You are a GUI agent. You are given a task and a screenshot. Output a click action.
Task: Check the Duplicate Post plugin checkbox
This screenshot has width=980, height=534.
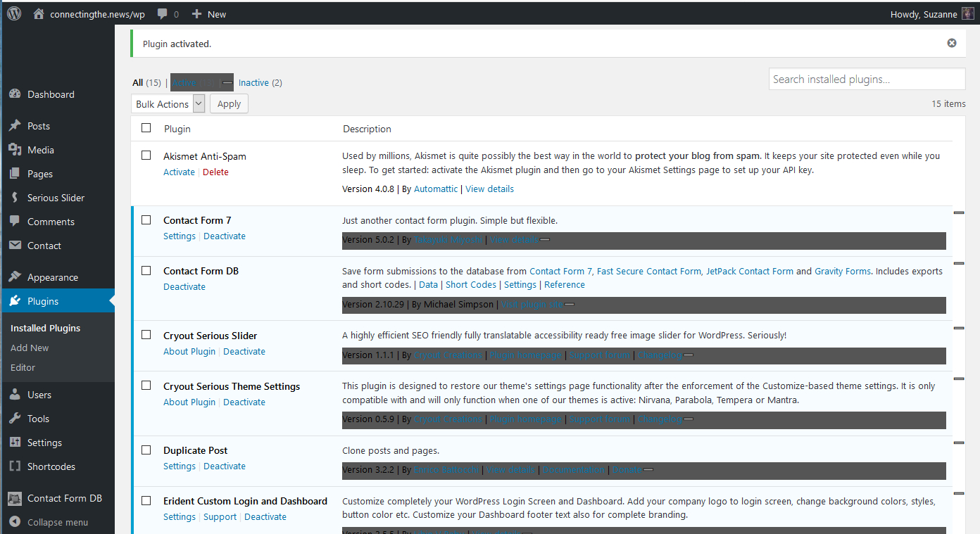(x=146, y=450)
